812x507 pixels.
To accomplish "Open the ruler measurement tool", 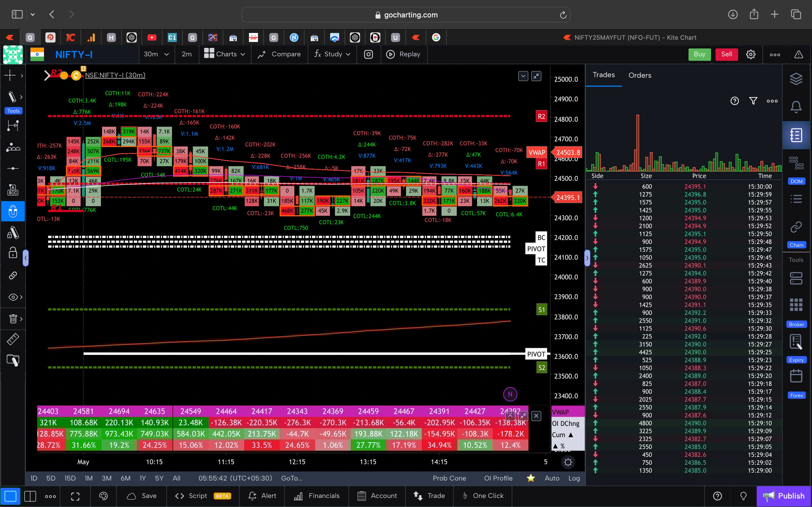I will point(12,339).
